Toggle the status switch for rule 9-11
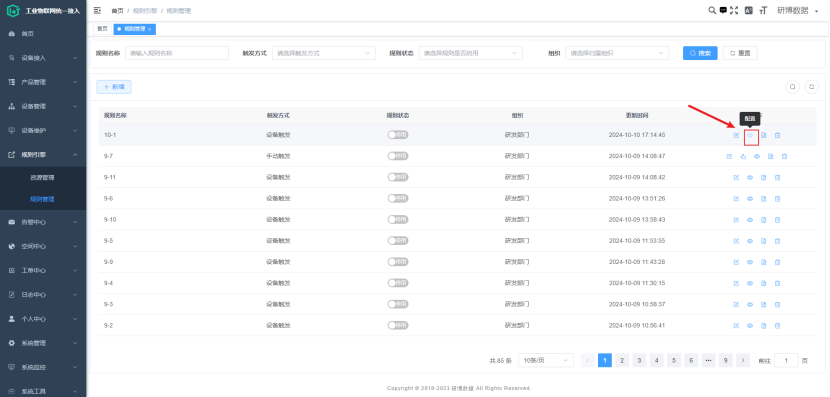The image size is (830, 397). (x=398, y=177)
